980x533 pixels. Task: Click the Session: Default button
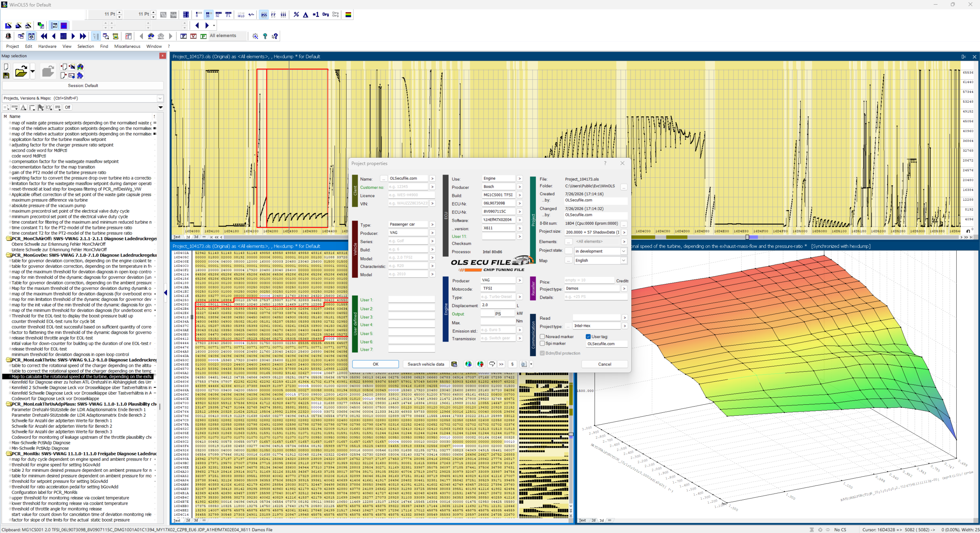click(83, 85)
